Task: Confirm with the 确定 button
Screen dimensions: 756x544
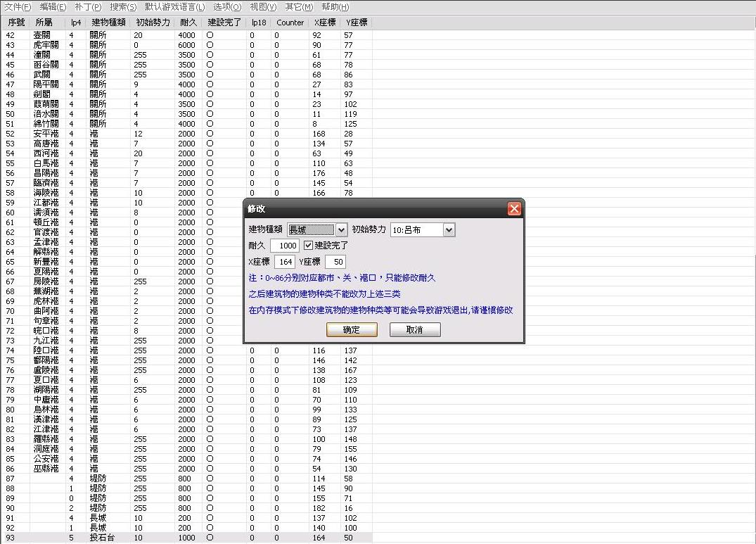Action: pyautogui.click(x=352, y=330)
